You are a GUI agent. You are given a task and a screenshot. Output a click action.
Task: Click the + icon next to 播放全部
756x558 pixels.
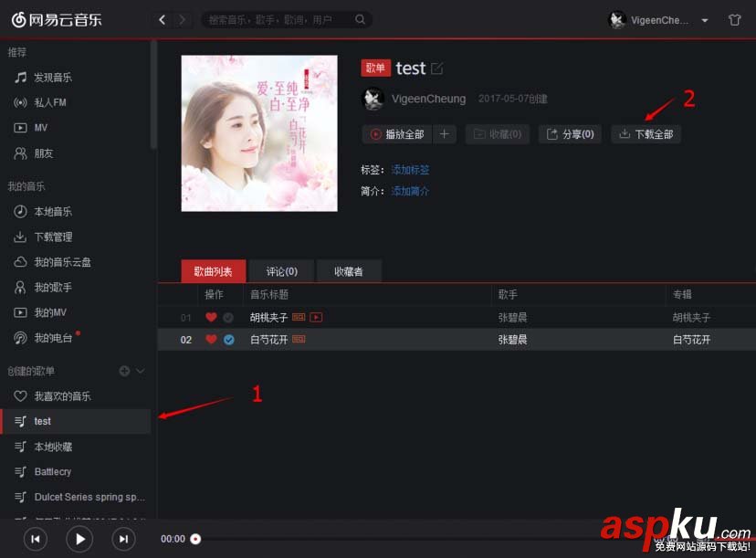coord(445,133)
